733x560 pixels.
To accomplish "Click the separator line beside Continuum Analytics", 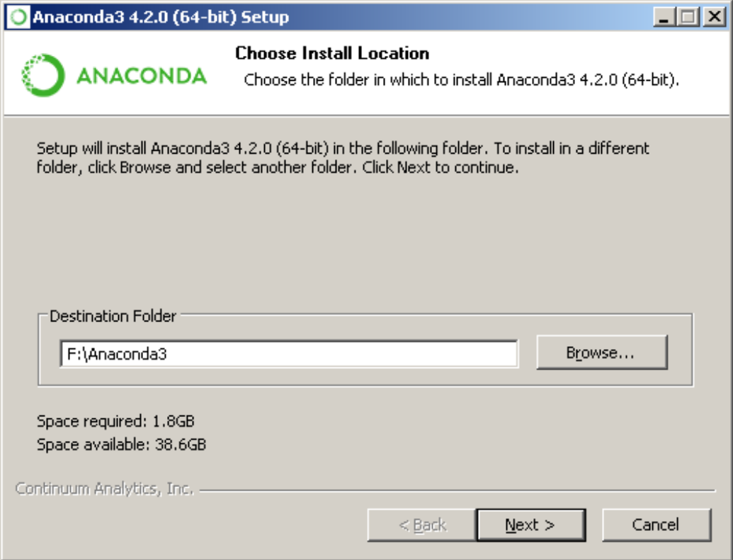I will pos(457,490).
